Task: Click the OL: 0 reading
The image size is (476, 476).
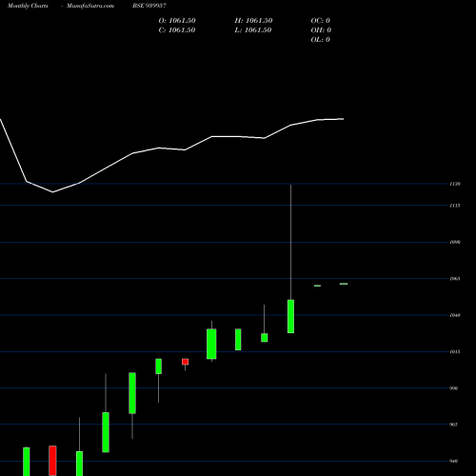Action: tap(321, 40)
